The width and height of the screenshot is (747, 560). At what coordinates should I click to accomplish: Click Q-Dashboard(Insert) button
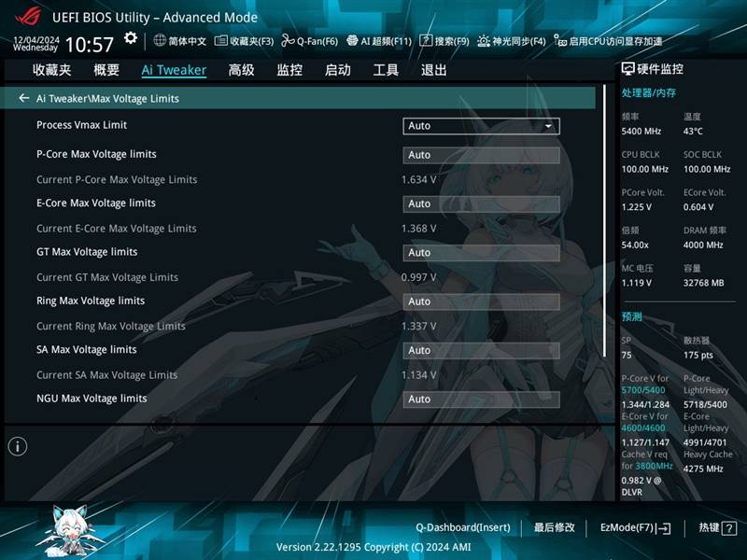point(462,527)
